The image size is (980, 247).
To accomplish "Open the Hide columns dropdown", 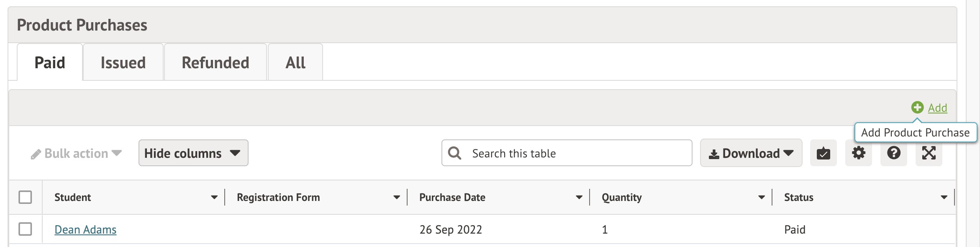I will (x=193, y=153).
